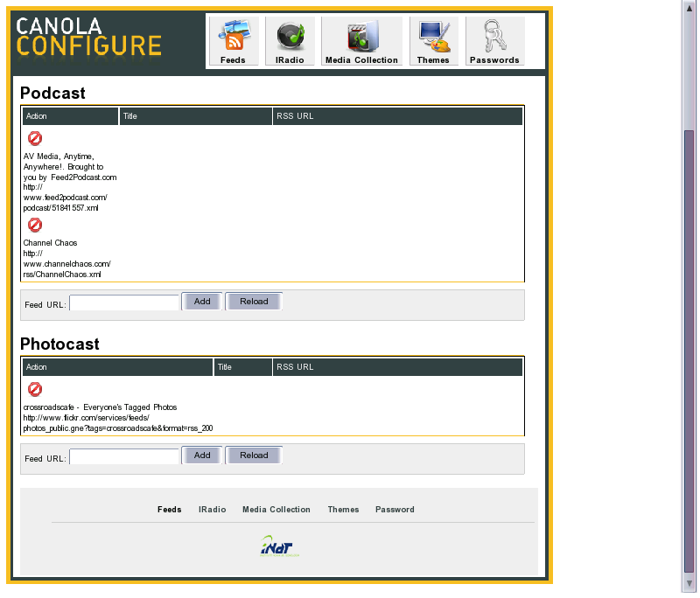Open the Passwords keys icon

point(494,41)
